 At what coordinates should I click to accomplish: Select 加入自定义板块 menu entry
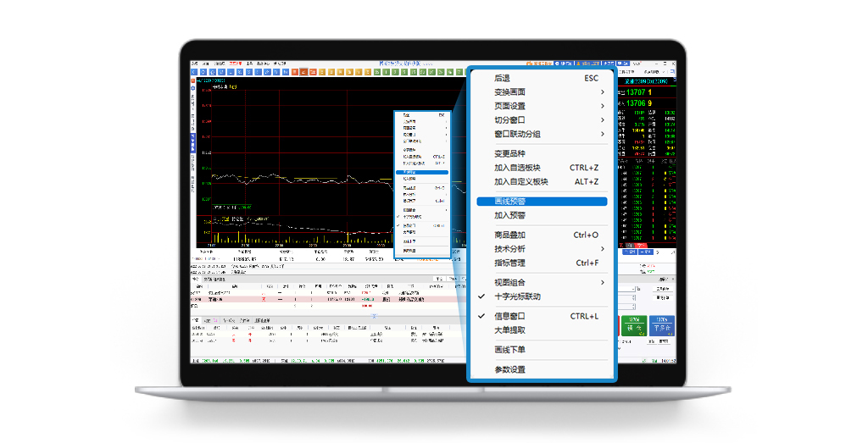(x=542, y=181)
